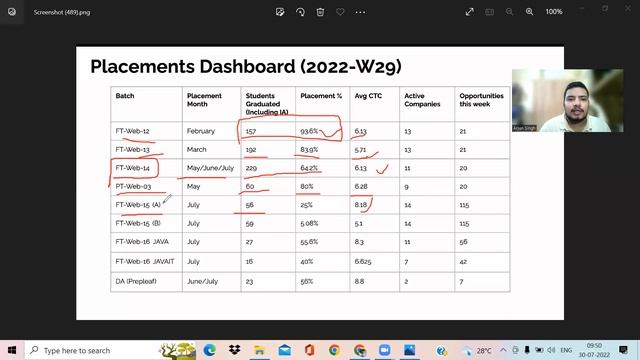Image resolution: width=640 pixels, height=360 pixels.
Task: Zoom out using the minus magnifier
Action: [x=509, y=12]
